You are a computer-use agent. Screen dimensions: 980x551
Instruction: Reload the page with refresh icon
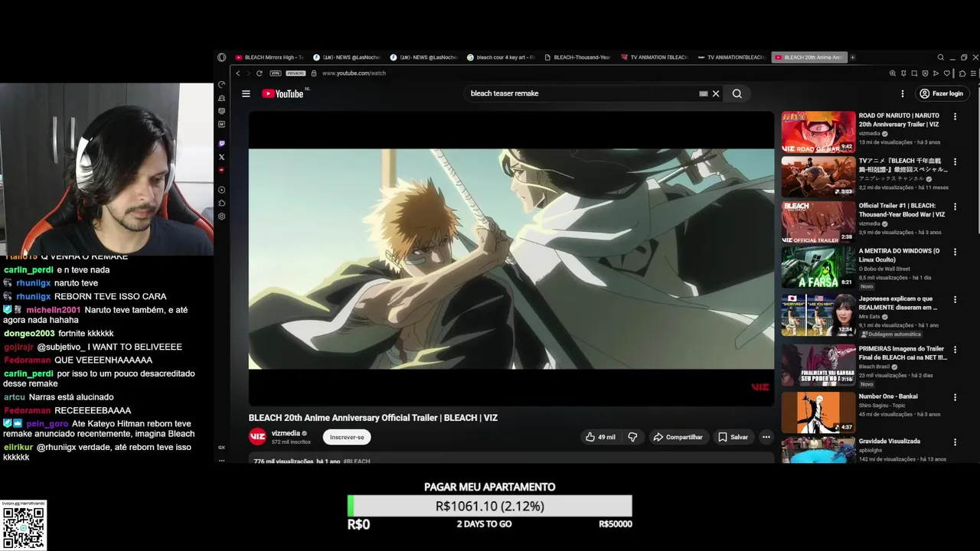pyautogui.click(x=260, y=73)
